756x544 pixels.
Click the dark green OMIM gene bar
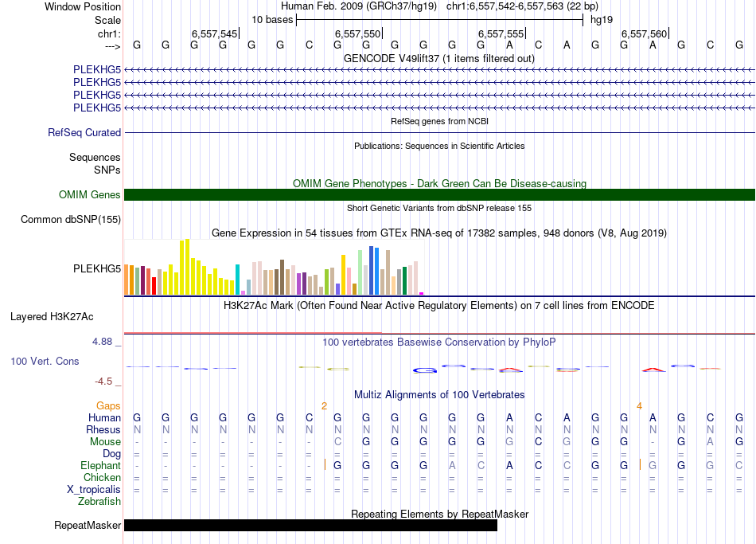[x=439, y=195]
